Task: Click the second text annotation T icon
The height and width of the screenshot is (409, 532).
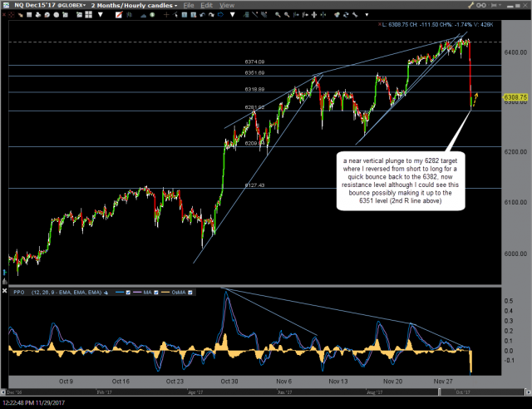Action: pos(194,15)
